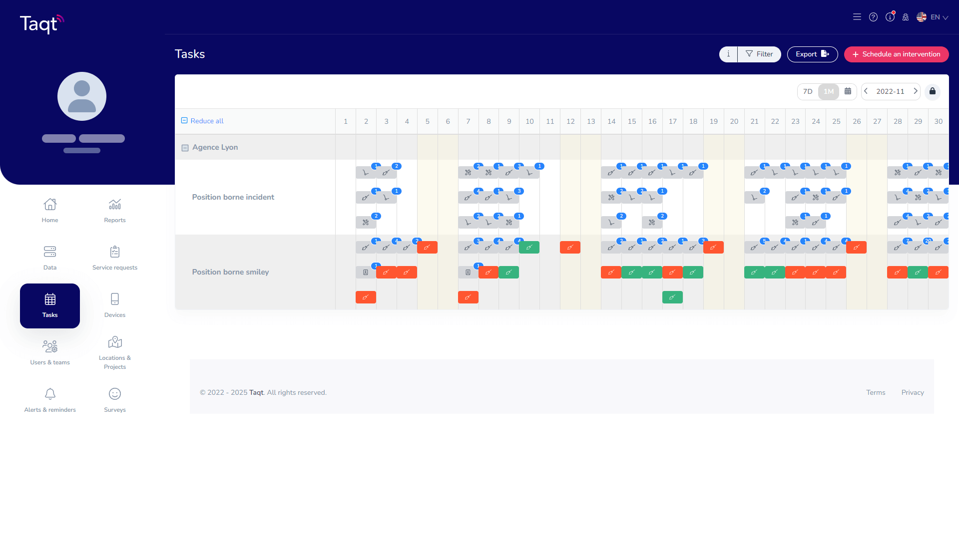Screen dimensions: 959x560
Task: Open the Filter panel
Action: click(x=759, y=54)
